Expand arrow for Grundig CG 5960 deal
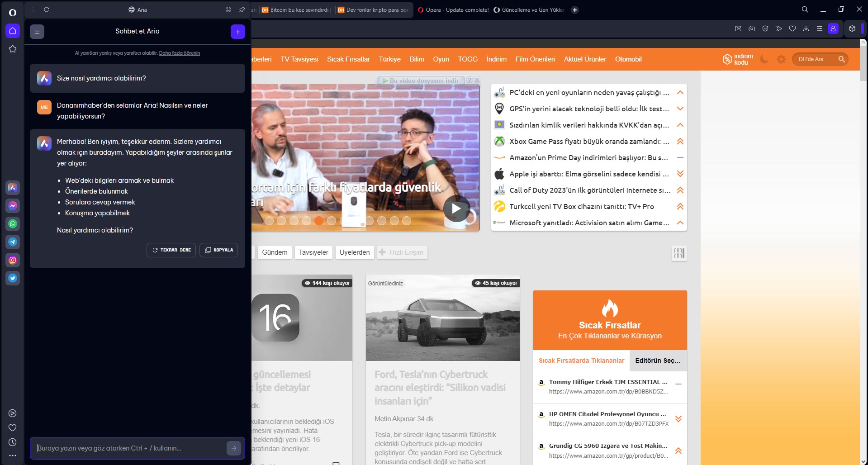Viewport: 868px width, 465px height. 678,451
